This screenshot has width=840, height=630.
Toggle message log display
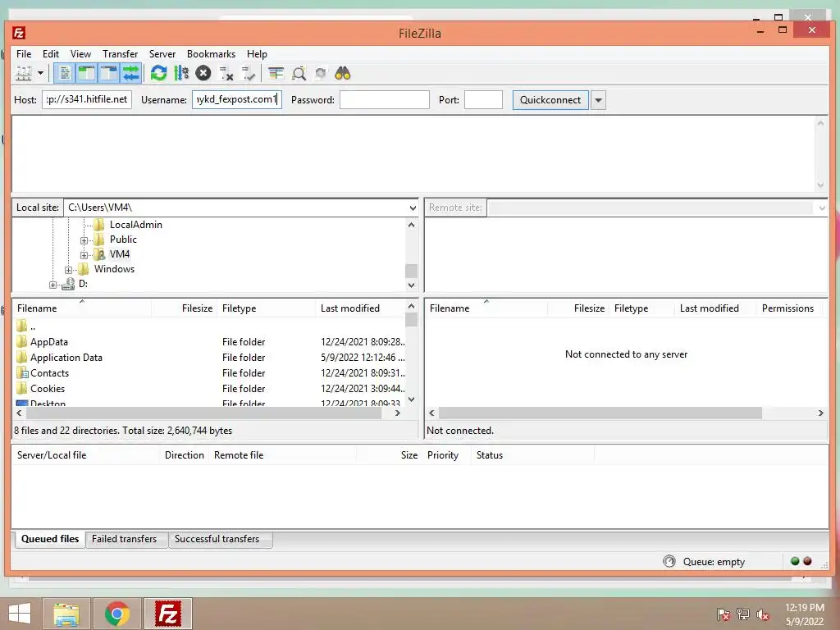tap(65, 73)
